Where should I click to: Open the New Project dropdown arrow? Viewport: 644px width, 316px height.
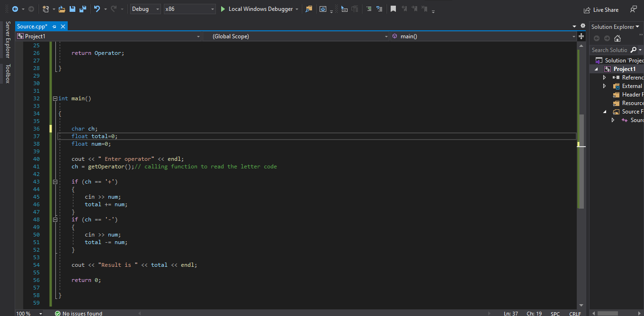click(x=54, y=9)
